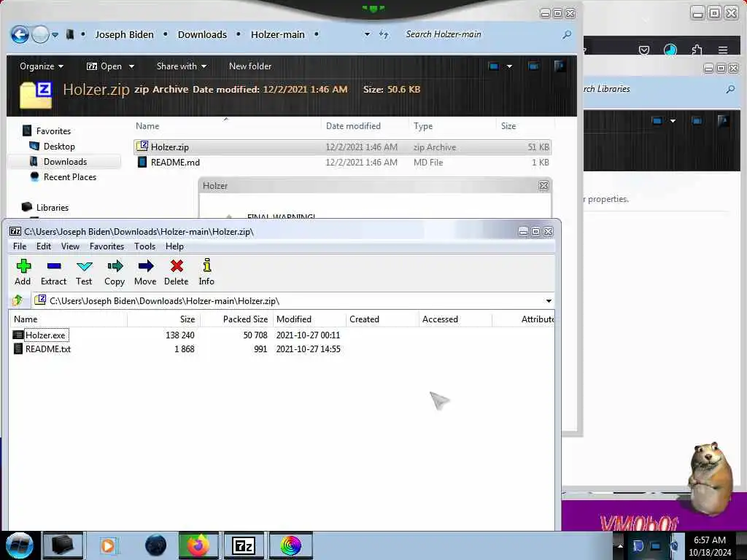Select Downloads in the navigation pane
The width and height of the screenshot is (747, 560).
coord(65,161)
